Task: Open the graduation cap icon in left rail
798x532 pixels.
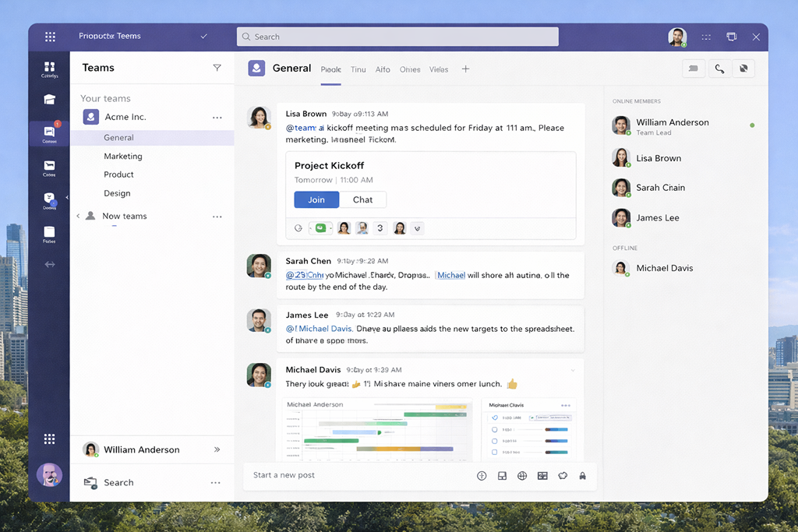Action: click(x=49, y=100)
